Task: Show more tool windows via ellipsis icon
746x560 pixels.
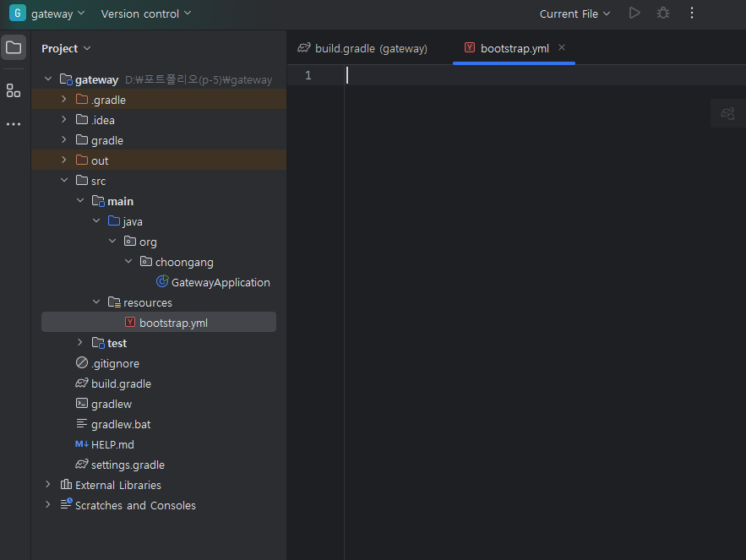Action: point(13,124)
